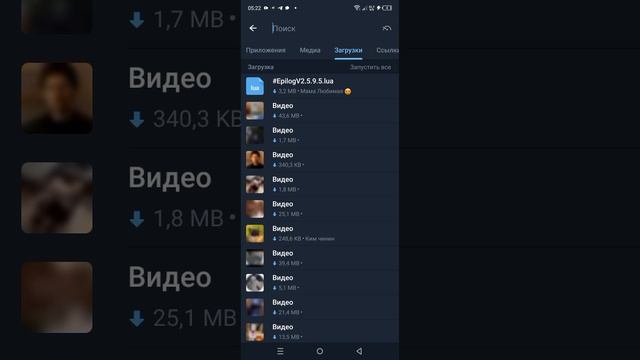Tap the Android back triangle button

click(x=359, y=351)
